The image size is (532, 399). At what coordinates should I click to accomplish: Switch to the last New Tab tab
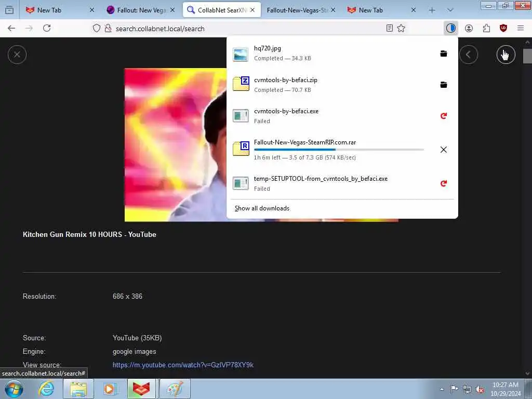pyautogui.click(x=382, y=10)
